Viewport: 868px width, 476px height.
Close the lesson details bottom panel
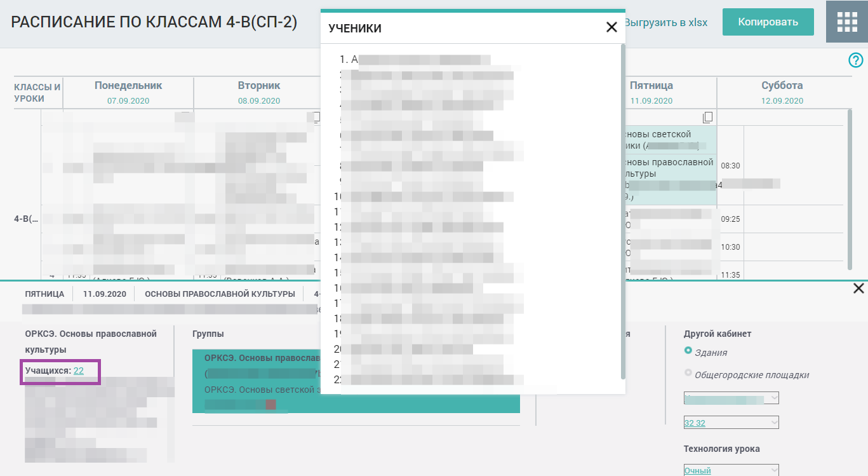point(858,289)
